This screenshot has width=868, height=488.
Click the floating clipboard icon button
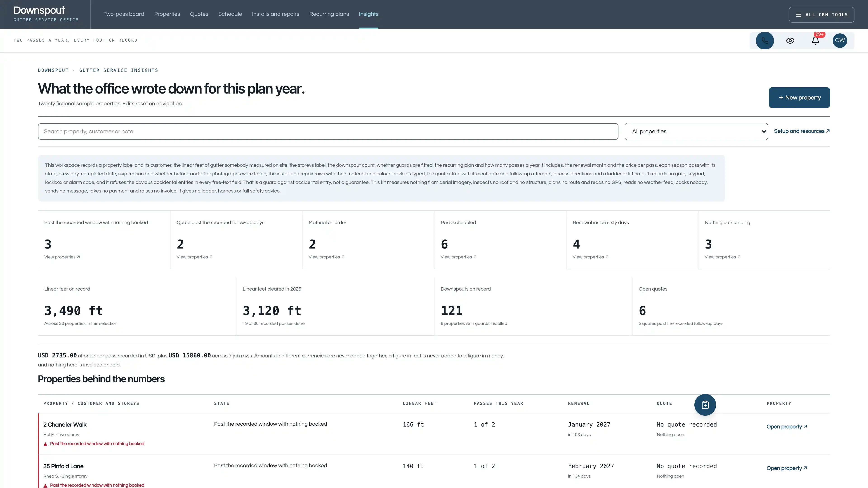point(705,405)
